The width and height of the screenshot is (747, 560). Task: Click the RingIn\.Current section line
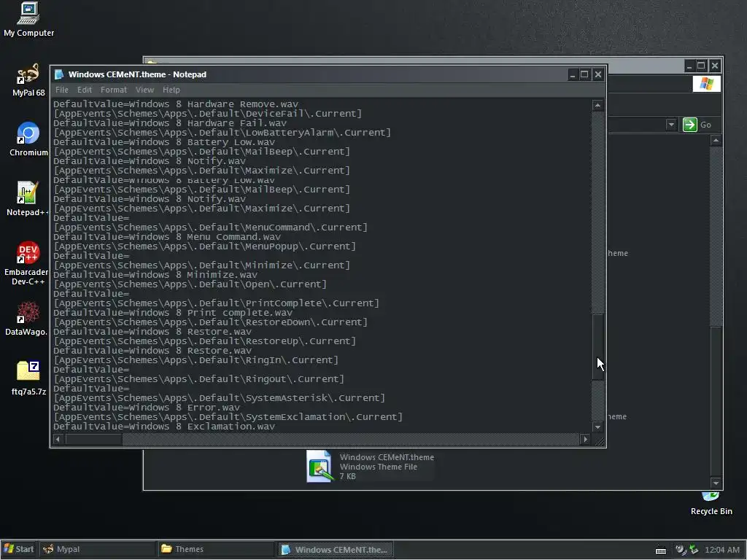point(196,360)
